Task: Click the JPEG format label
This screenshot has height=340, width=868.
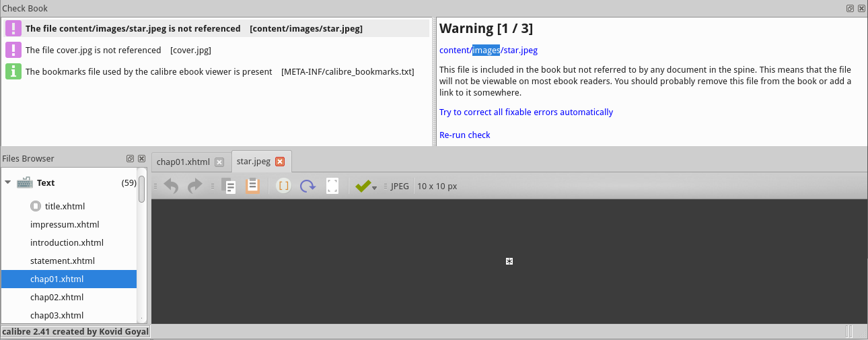Action: pos(400,186)
